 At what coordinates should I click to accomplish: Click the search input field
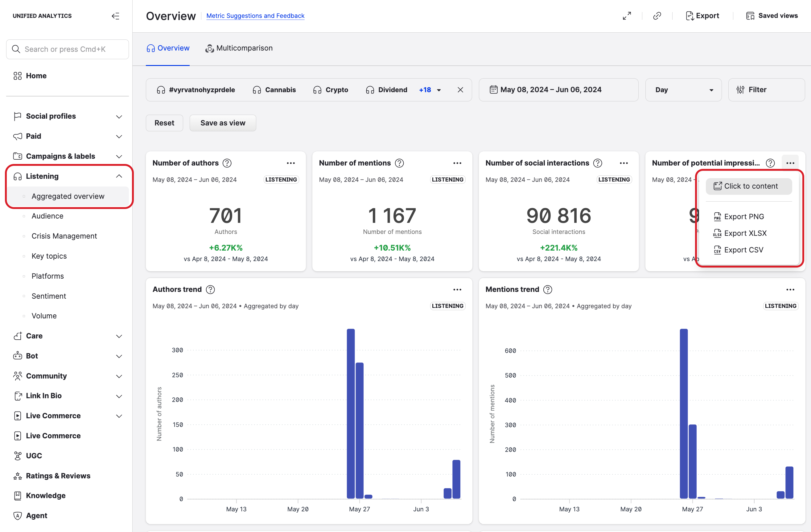tap(68, 49)
